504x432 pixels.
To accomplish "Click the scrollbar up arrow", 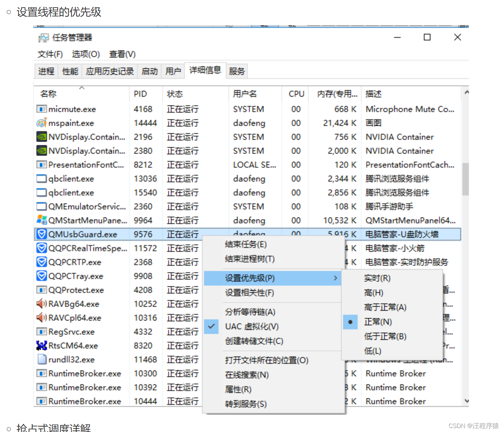I will [466, 92].
